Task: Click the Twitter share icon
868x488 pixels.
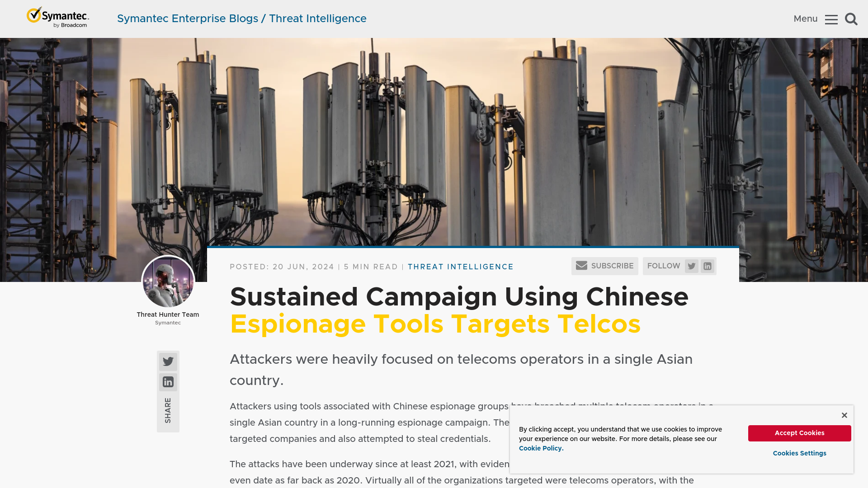Action: (x=168, y=361)
